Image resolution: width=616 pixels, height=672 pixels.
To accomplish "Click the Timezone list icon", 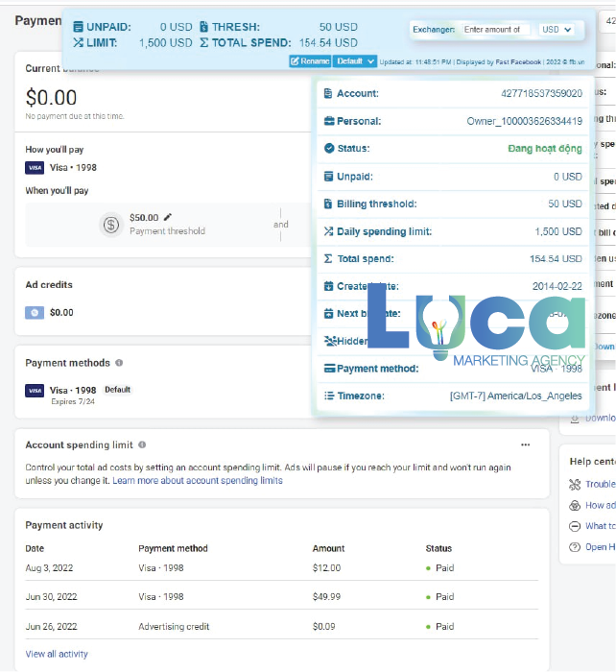I will coord(329,396).
